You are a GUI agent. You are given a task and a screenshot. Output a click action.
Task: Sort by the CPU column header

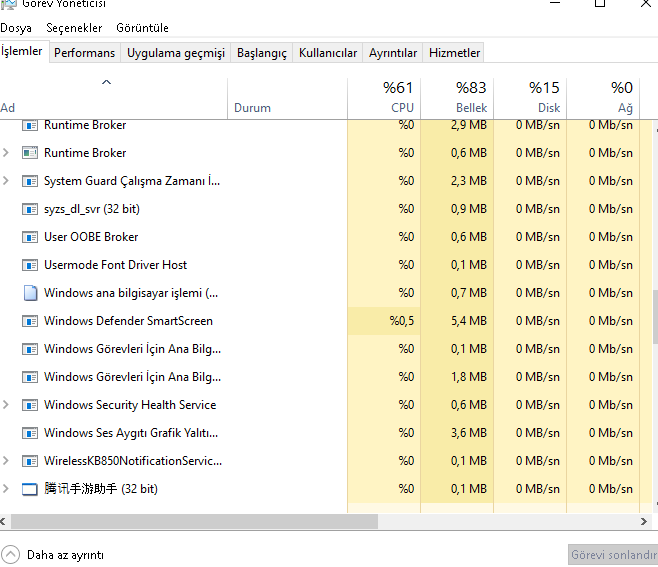(x=384, y=98)
